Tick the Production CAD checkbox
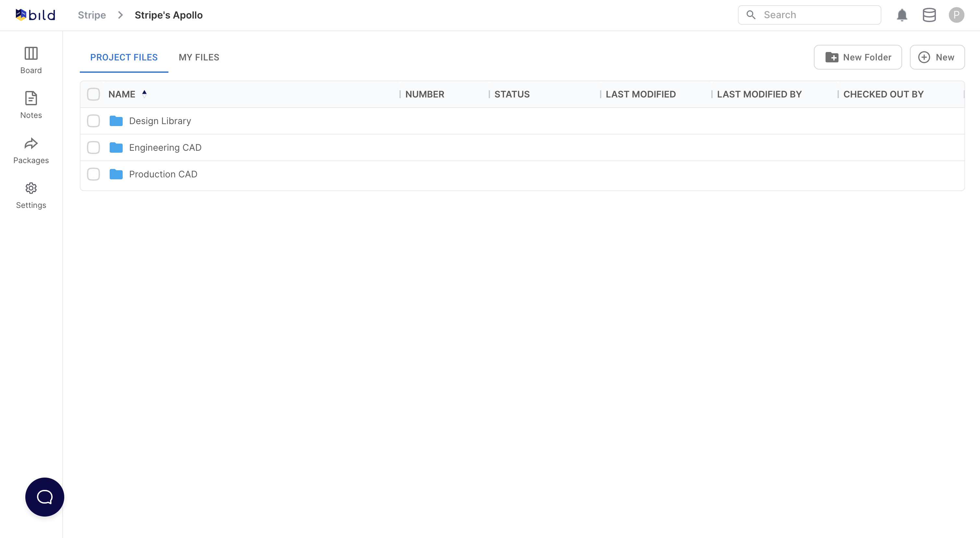 coord(93,174)
